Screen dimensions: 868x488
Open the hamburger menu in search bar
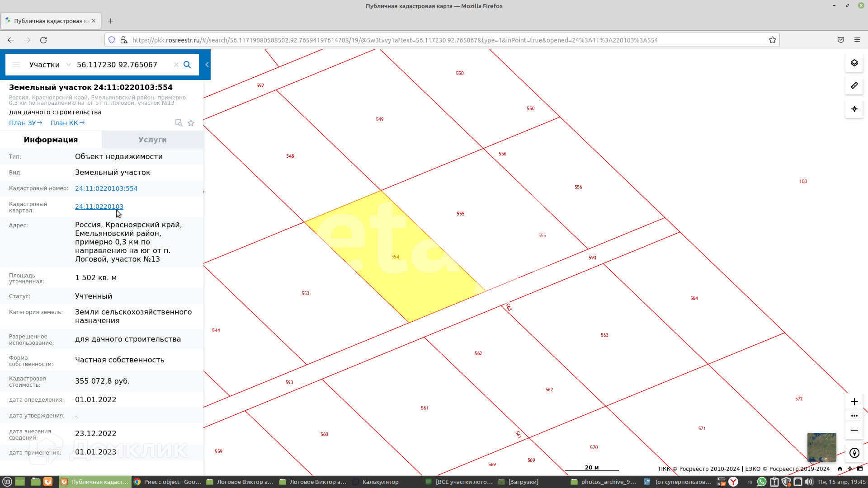[x=16, y=65]
